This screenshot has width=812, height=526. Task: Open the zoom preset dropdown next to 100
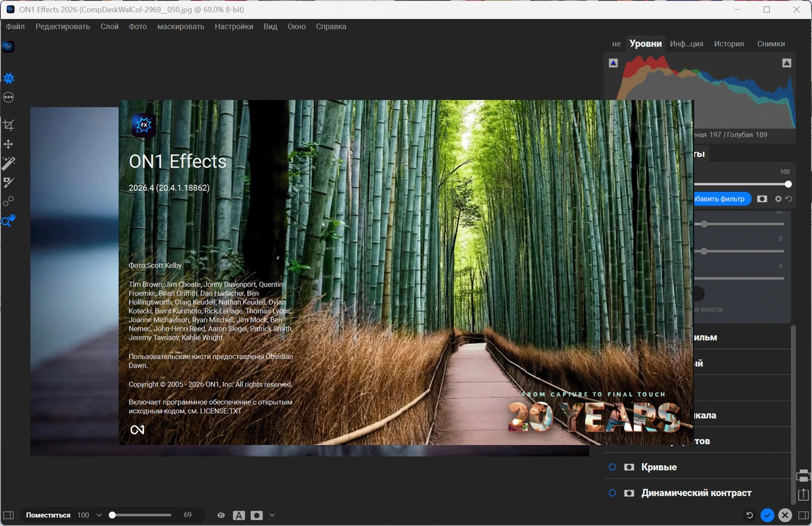pos(99,515)
